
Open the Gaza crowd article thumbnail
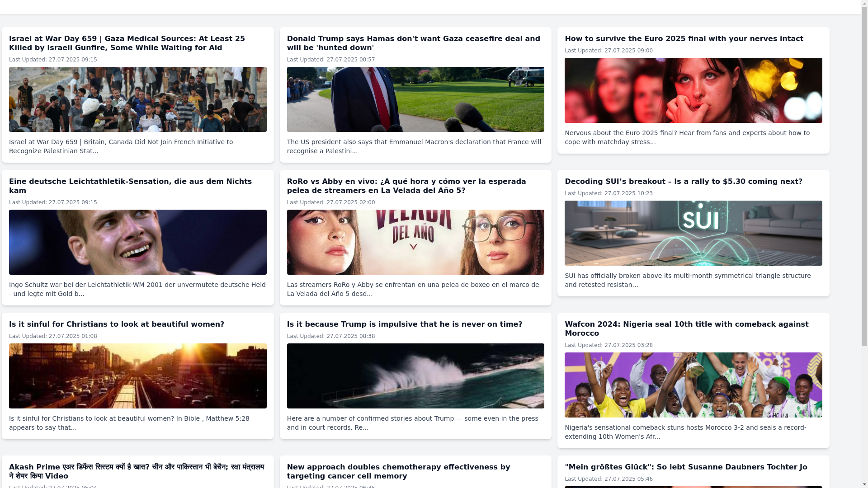coord(138,99)
